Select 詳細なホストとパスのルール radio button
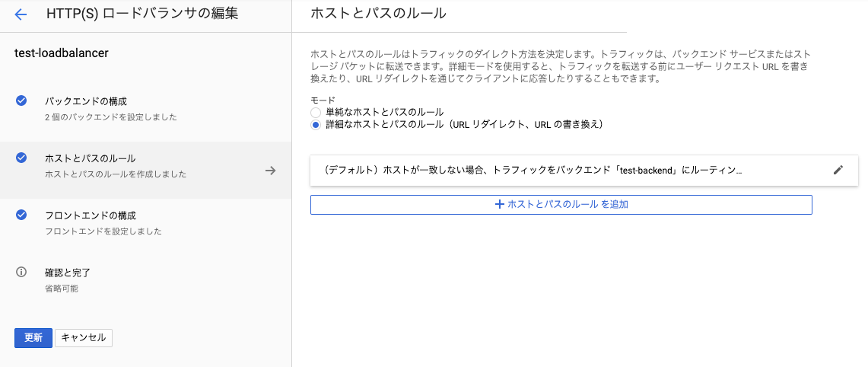868x367 pixels. coord(316,126)
